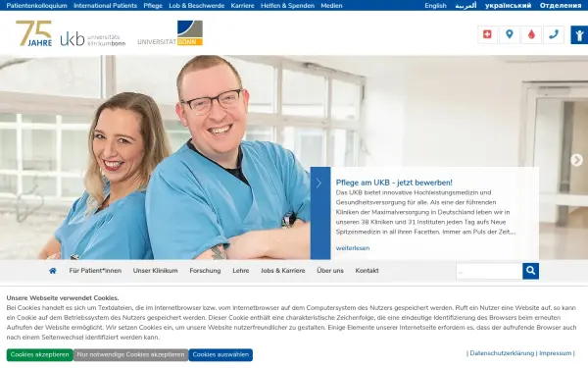
Task: Click Nur notwendige Cookies akzeptieren
Action: click(131, 355)
